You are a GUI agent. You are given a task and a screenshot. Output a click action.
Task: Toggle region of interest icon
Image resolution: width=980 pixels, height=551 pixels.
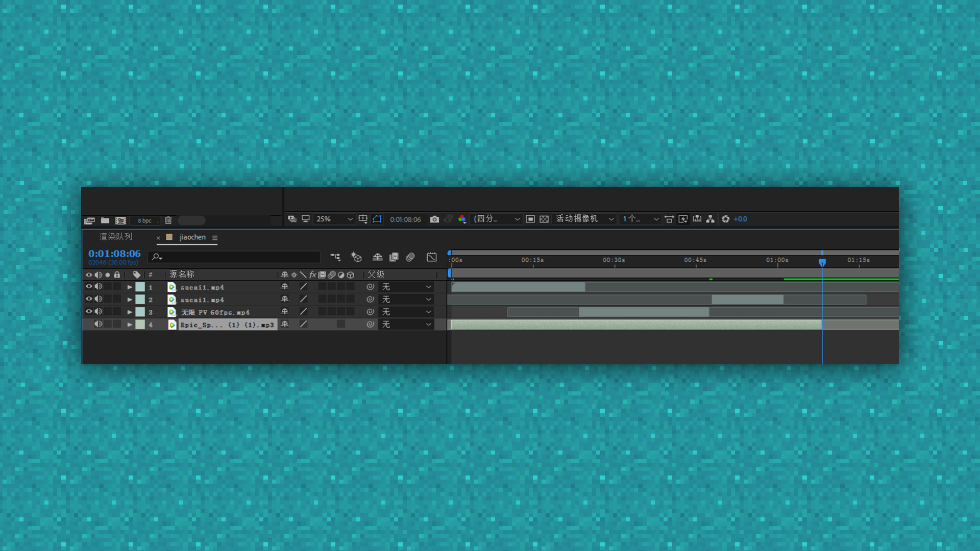(530, 219)
